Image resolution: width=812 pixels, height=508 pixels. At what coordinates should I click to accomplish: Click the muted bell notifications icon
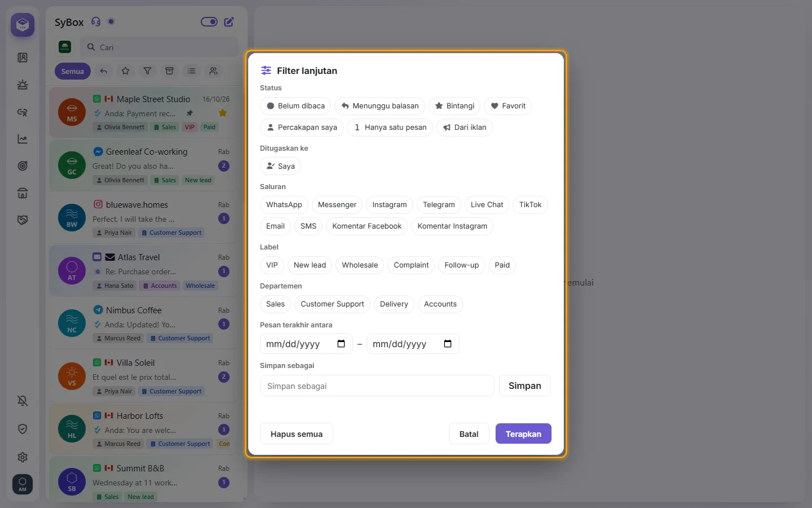(23, 401)
